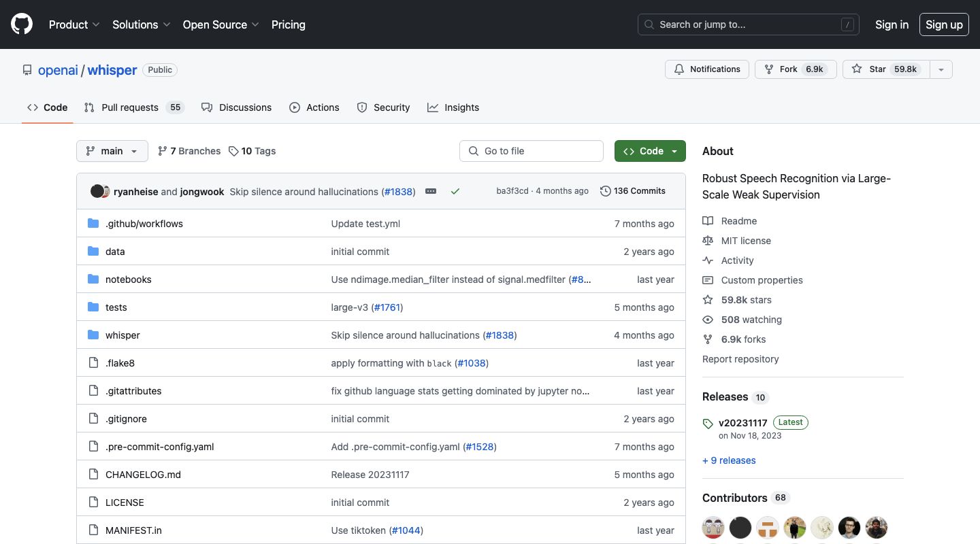Click the green check commit status icon
Image resolution: width=980 pixels, height=544 pixels.
point(455,192)
